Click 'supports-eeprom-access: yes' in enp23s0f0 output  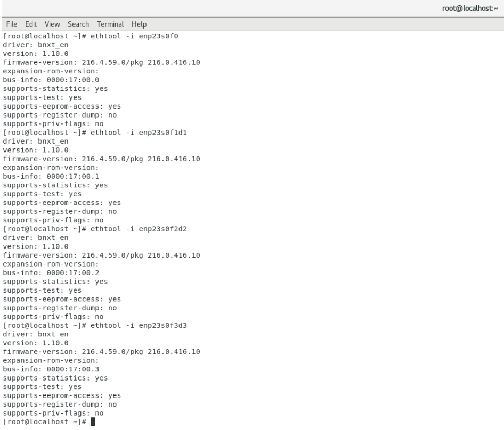[62, 106]
